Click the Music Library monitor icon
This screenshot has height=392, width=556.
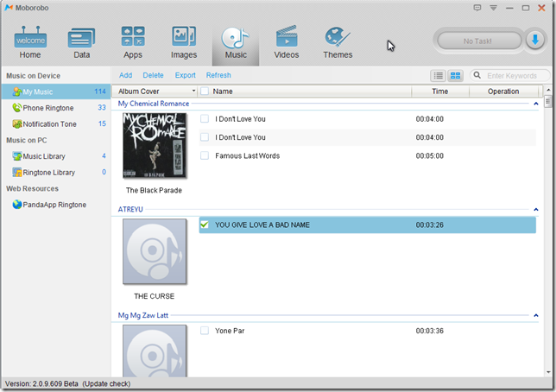coord(16,156)
